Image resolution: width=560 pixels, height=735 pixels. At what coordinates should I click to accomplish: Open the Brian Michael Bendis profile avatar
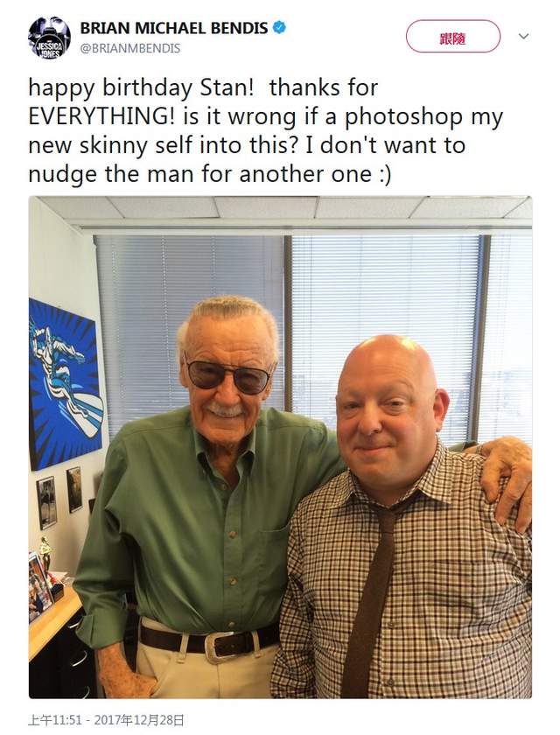pos(49,38)
